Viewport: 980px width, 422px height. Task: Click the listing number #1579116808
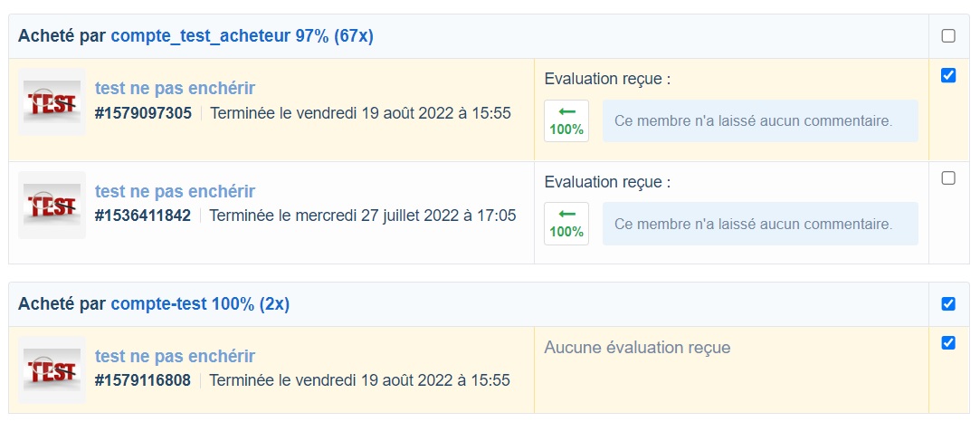tap(143, 380)
